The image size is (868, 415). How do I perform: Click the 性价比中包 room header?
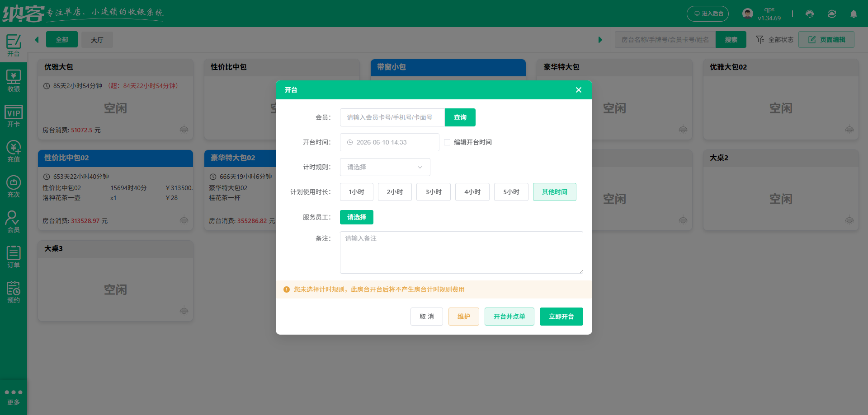click(282, 67)
